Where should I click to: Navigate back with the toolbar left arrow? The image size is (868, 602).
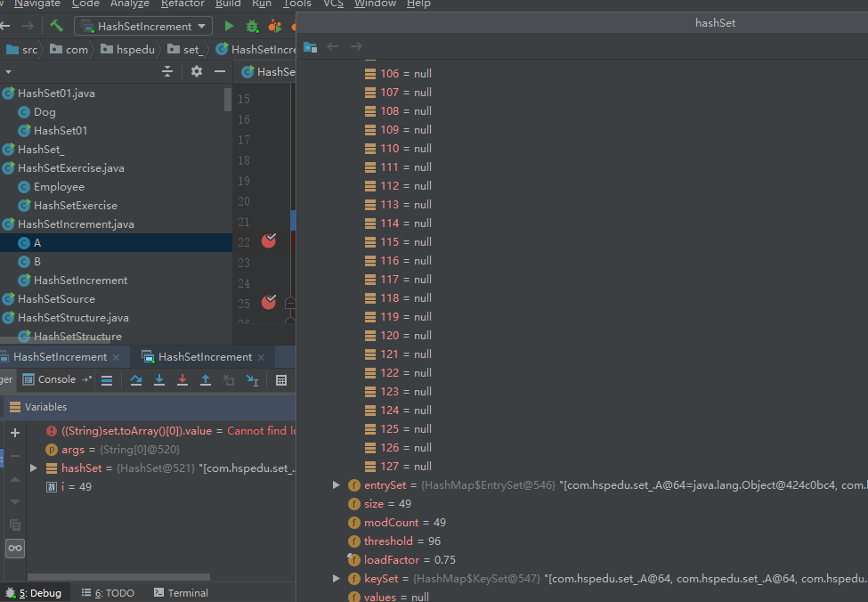click(x=5, y=26)
